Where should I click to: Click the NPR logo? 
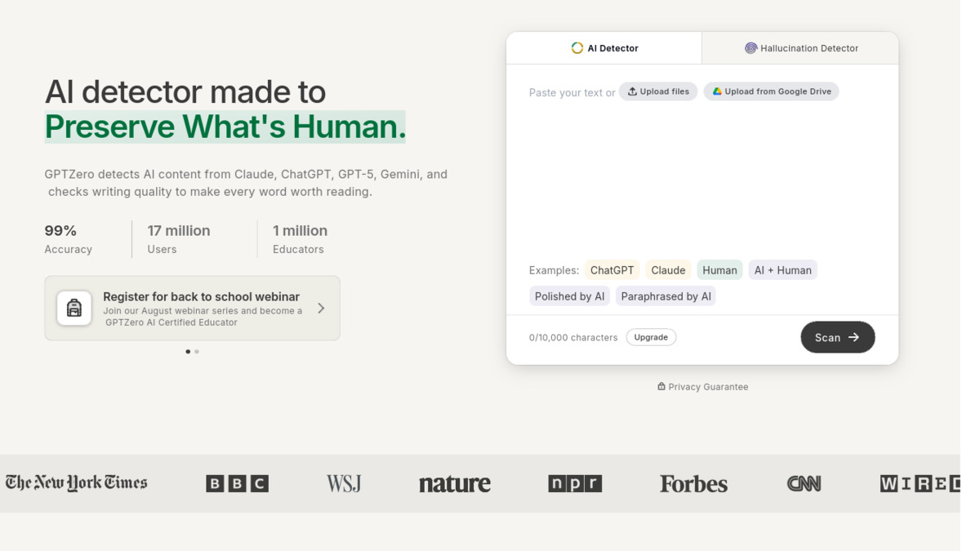(x=575, y=484)
